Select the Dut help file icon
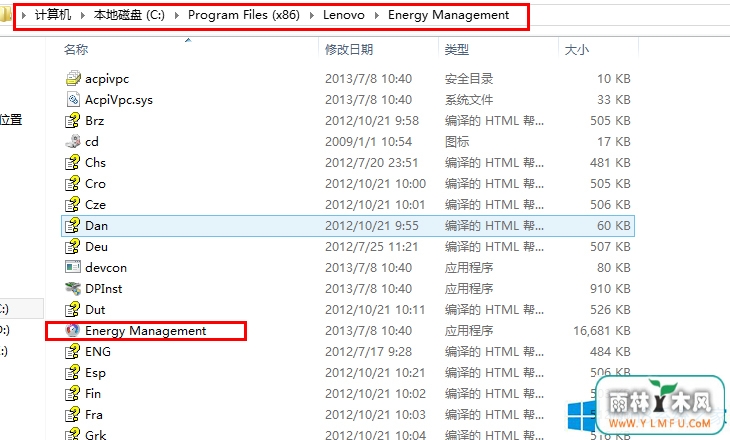 coord(73,309)
